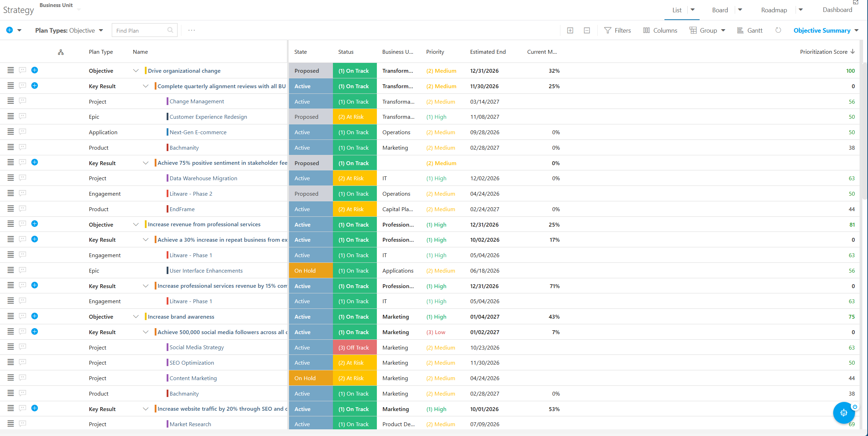
Task: Open the Data Warehouse Migration project
Action: pos(203,178)
